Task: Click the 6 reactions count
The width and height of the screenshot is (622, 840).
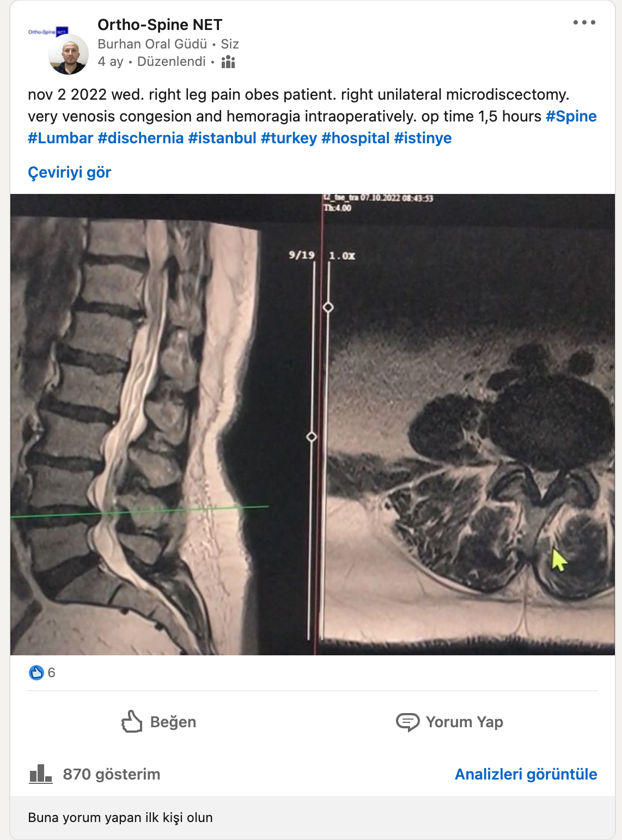Action: [51, 673]
